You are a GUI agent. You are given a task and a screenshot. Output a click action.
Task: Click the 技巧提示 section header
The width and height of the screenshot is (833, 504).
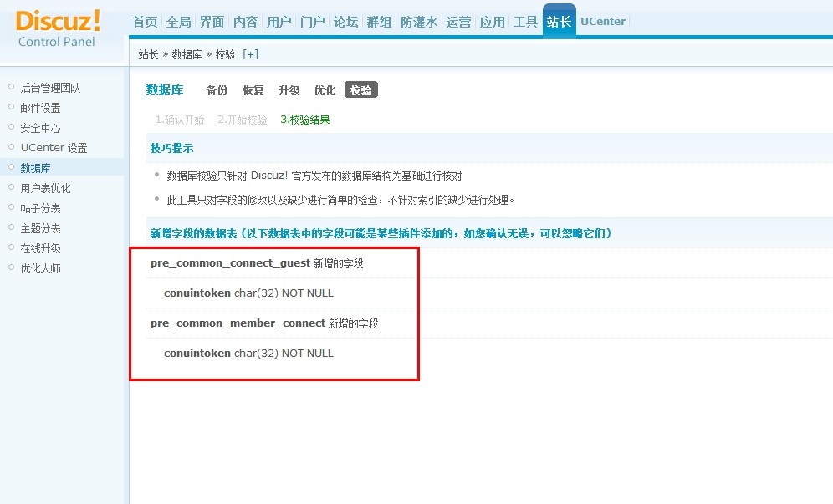172,148
